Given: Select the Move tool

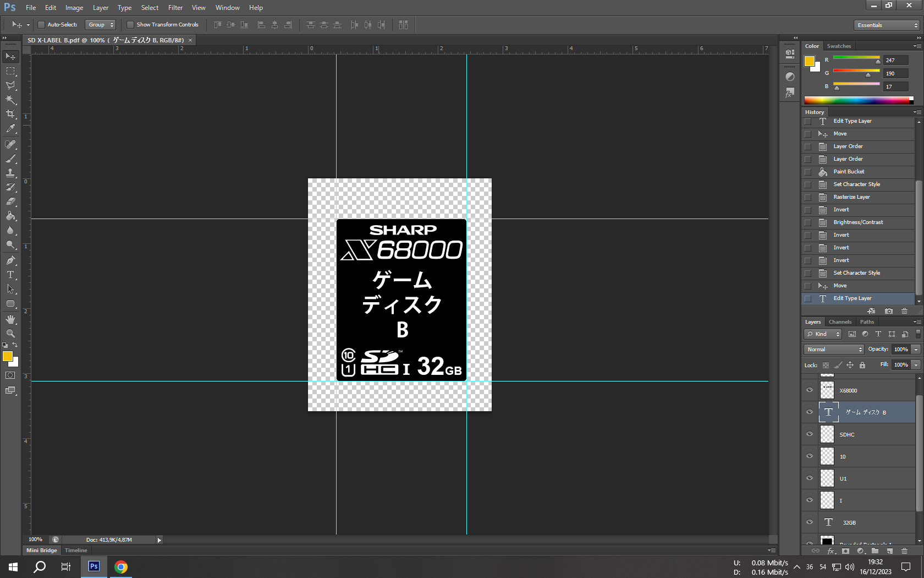Looking at the screenshot, I should (10, 56).
